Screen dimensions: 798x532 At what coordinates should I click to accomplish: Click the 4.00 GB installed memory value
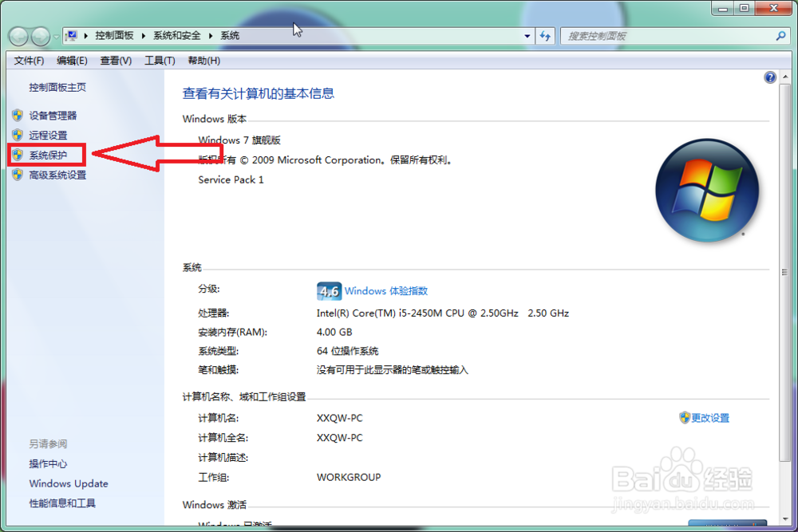pos(334,332)
